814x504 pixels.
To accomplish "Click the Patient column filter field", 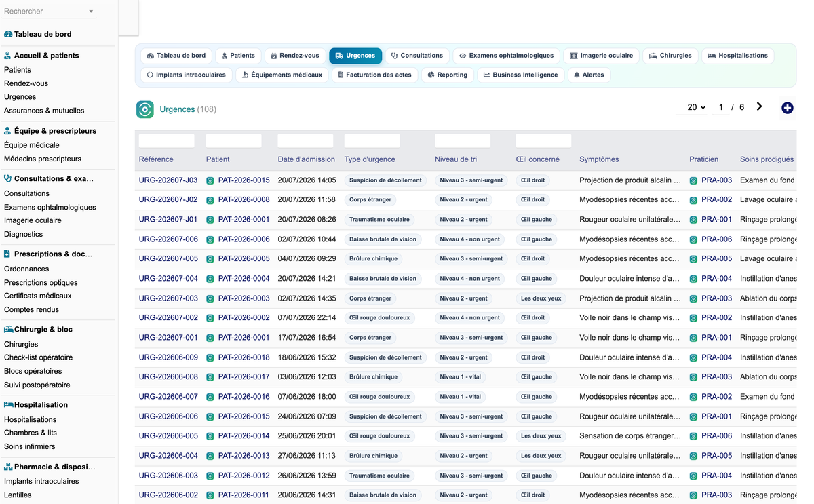I will (x=233, y=141).
